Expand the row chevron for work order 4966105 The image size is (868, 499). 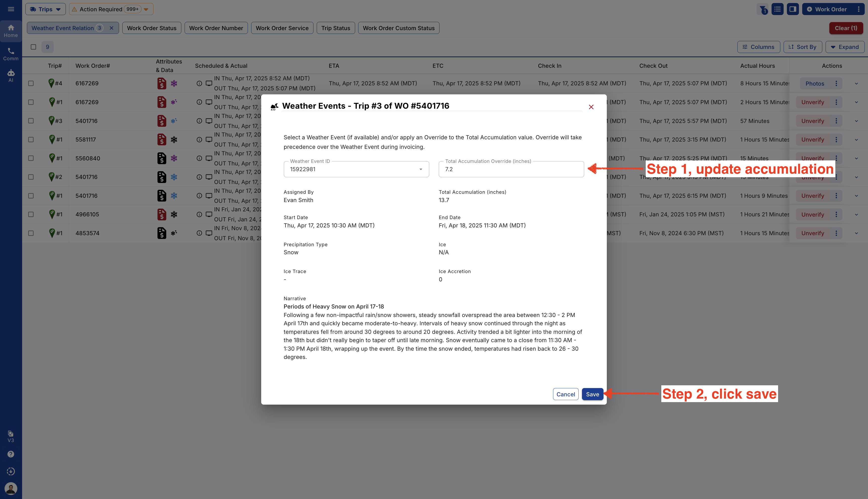tap(856, 215)
